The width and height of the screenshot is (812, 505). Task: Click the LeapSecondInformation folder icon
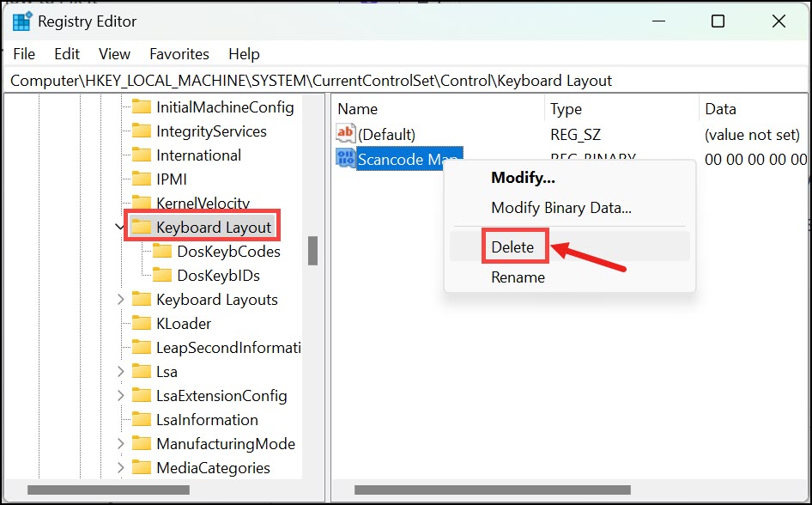tap(142, 347)
